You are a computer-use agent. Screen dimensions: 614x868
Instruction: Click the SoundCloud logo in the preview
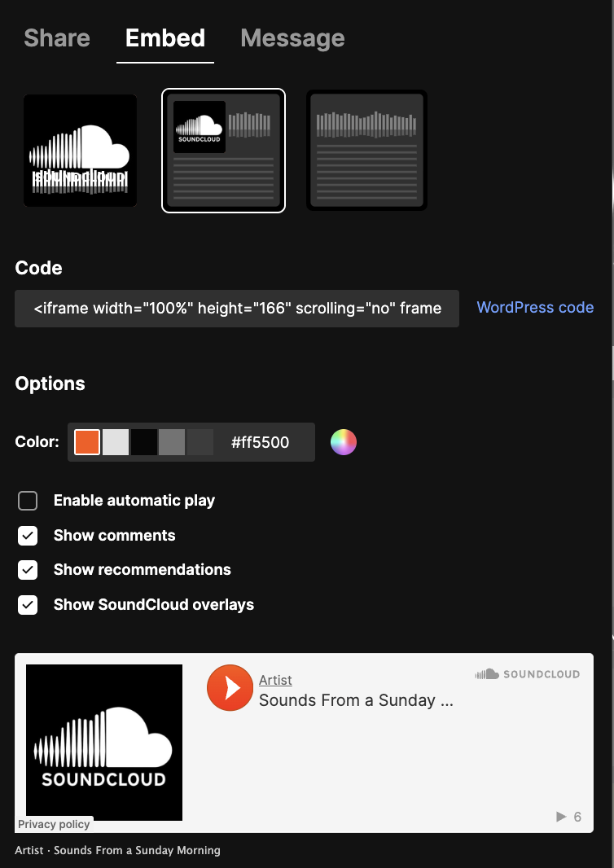[x=527, y=673]
